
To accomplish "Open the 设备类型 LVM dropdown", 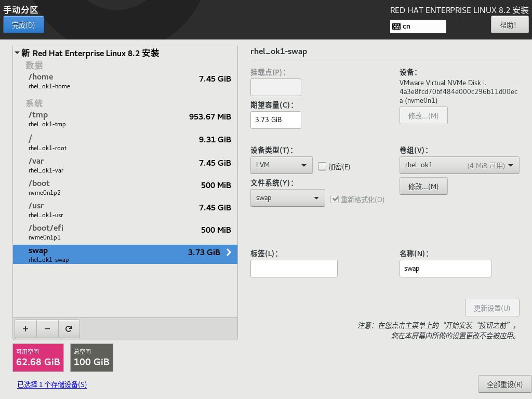I will coord(281,165).
